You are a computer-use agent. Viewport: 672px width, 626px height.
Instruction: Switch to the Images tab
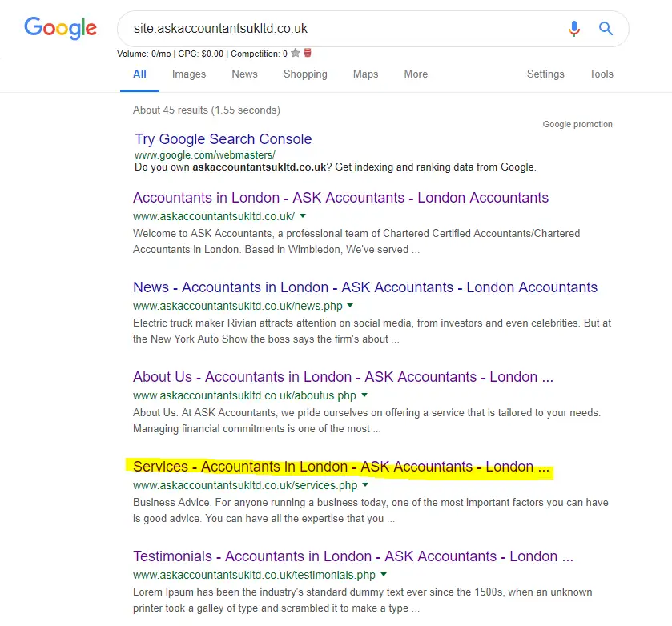pyautogui.click(x=189, y=74)
